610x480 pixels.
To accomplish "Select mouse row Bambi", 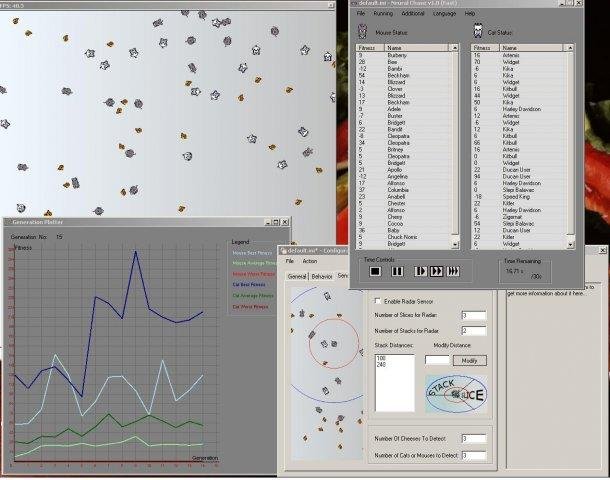I will click(403, 68).
